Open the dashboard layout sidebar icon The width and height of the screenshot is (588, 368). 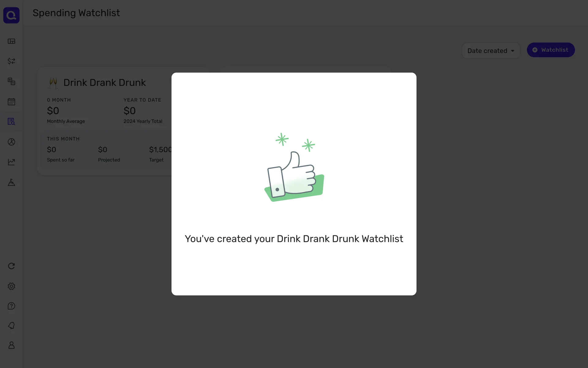[x=11, y=41]
